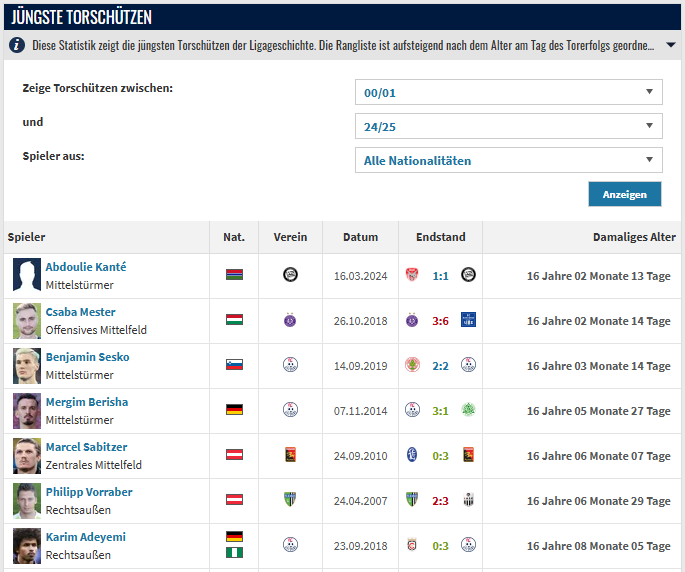Click Marcel Sabitzer's portrait thumbnail
Screen dimensions: 685x572
(27, 456)
